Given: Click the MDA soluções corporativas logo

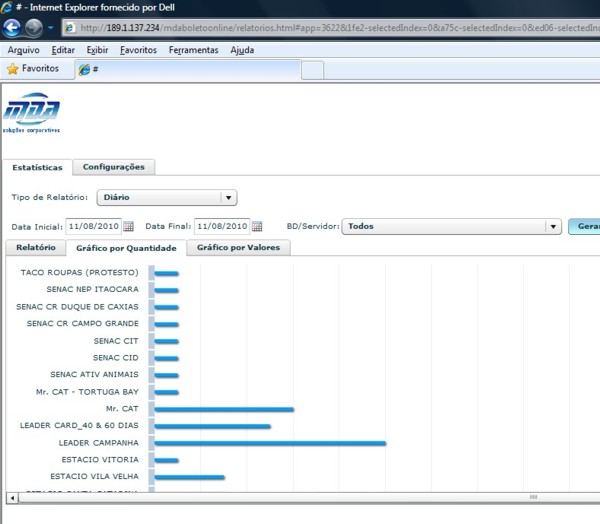Looking at the screenshot, I should tap(31, 113).
